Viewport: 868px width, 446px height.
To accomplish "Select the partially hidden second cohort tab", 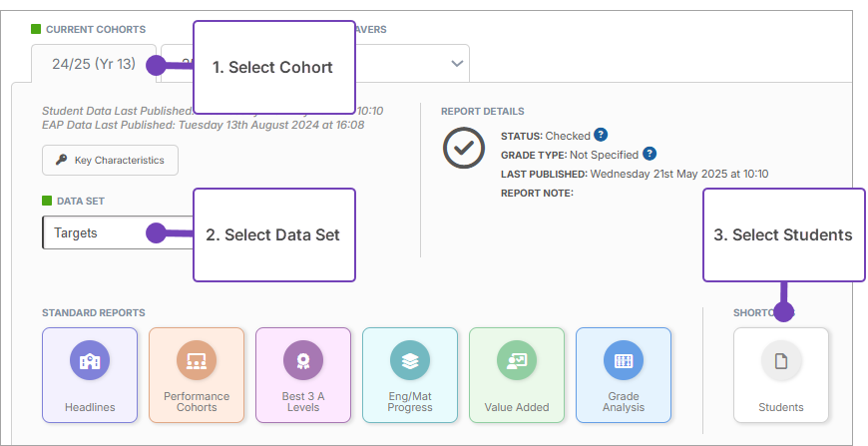I will [x=176, y=63].
